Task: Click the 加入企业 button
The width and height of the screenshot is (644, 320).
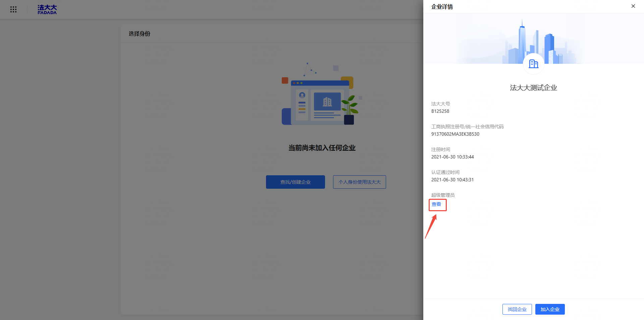Action: [550, 309]
